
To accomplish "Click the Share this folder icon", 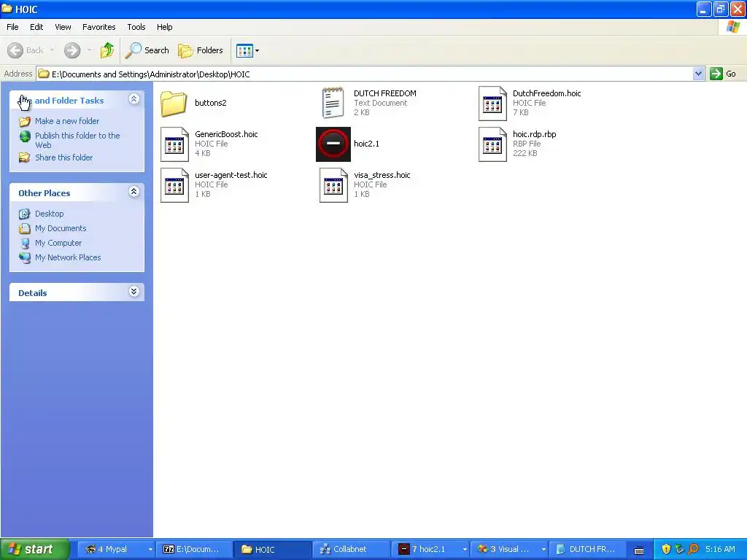I will coord(25,157).
